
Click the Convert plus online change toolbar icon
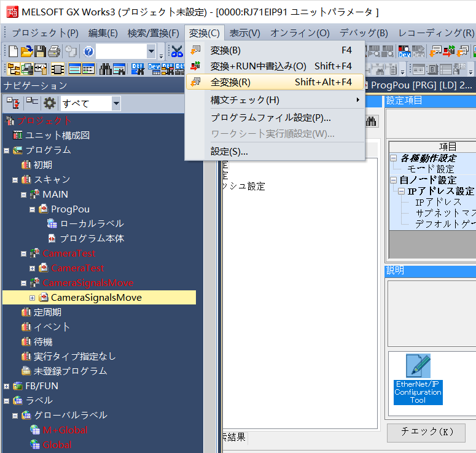pyautogui.click(x=449, y=52)
